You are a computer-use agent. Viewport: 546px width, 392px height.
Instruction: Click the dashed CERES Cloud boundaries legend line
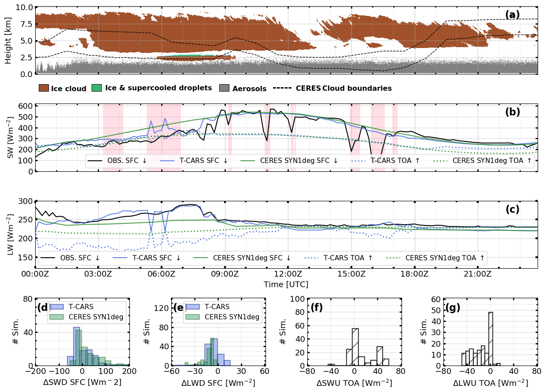(282, 88)
